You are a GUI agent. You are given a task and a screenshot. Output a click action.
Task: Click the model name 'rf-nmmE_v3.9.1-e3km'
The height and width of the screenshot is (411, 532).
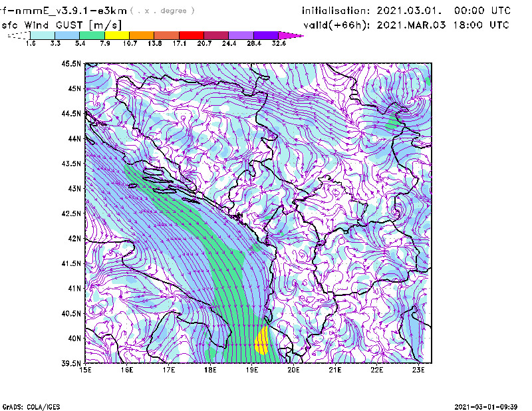(63, 11)
